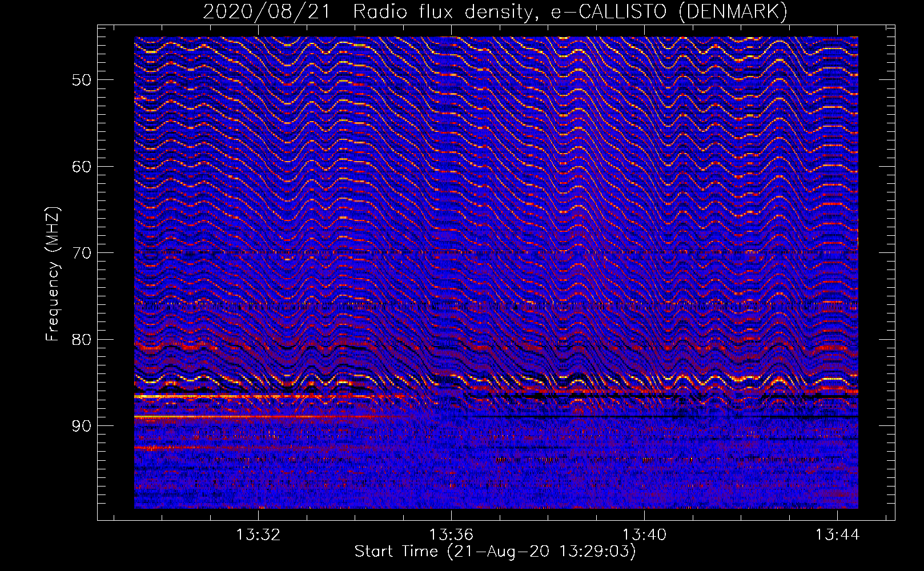This screenshot has height=571, width=924.
Task: Click the 13:40 time tick label
Action: pos(644,535)
